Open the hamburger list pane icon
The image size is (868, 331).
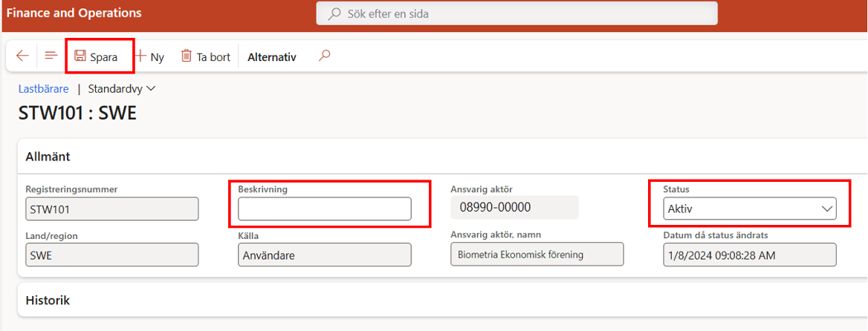coord(51,56)
